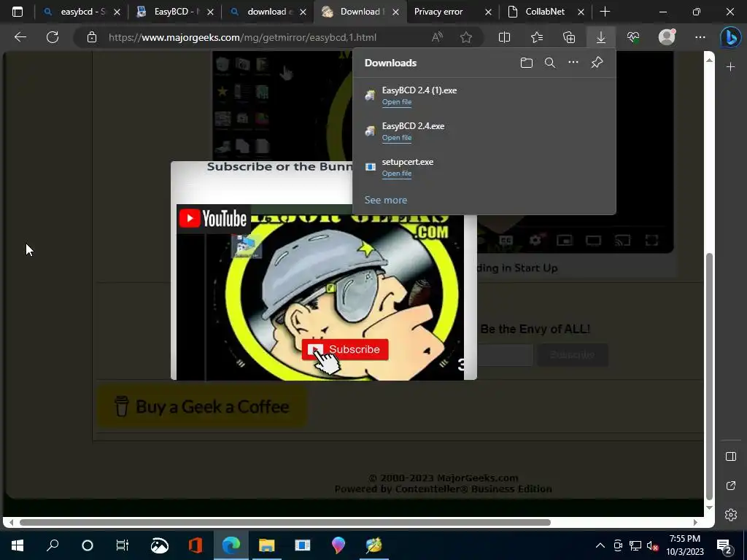Open file for EasyBCD 2.4.exe
Viewport: 747px width, 560px height.
pyautogui.click(x=396, y=138)
